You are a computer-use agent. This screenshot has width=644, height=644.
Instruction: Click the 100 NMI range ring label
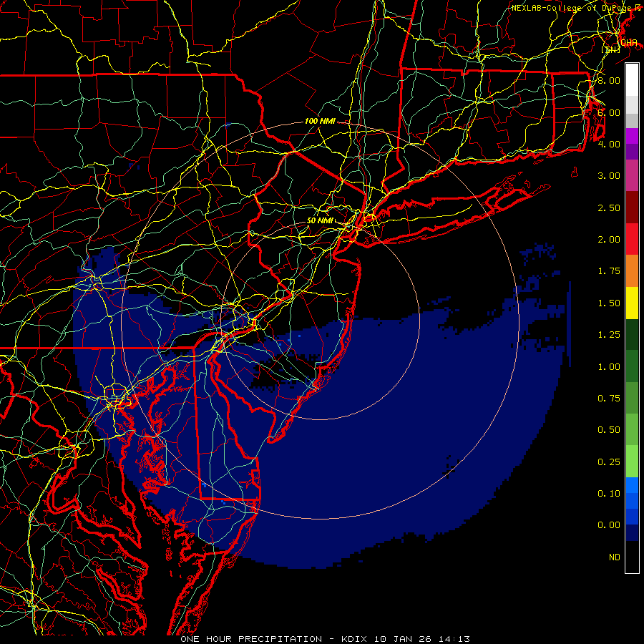(x=320, y=121)
